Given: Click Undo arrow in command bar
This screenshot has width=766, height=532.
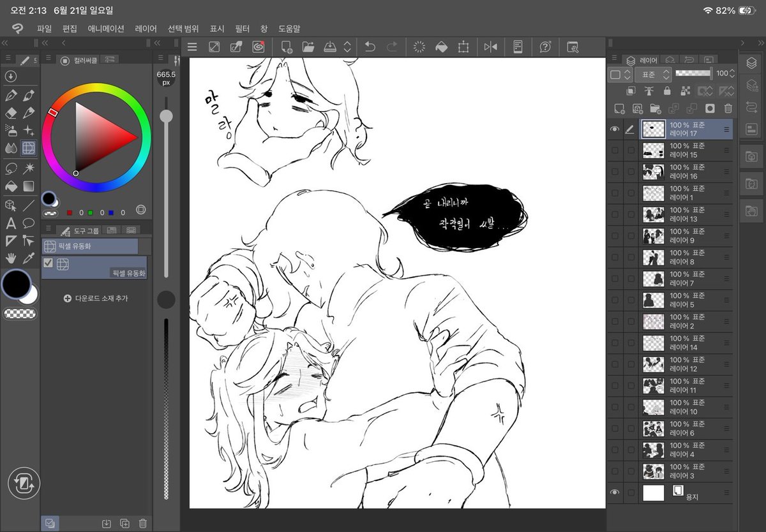Looking at the screenshot, I should pyautogui.click(x=370, y=47).
